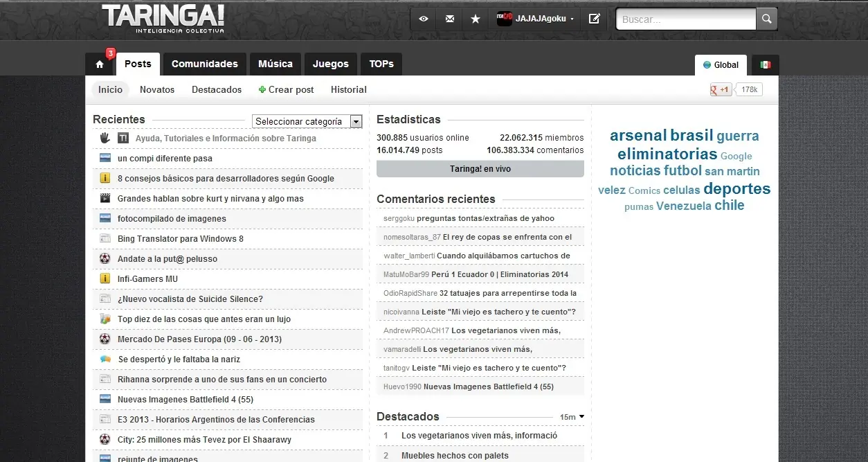The width and height of the screenshot is (868, 462).
Task: Open the Comunidades tab
Action: tap(204, 64)
